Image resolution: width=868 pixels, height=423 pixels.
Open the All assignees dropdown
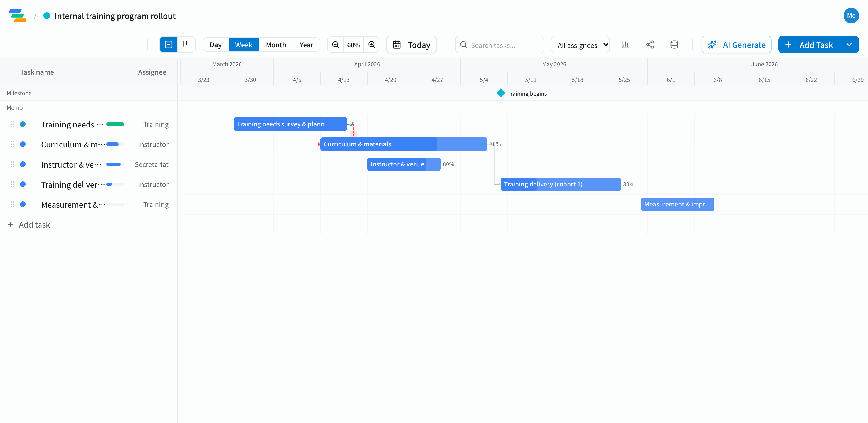point(581,45)
